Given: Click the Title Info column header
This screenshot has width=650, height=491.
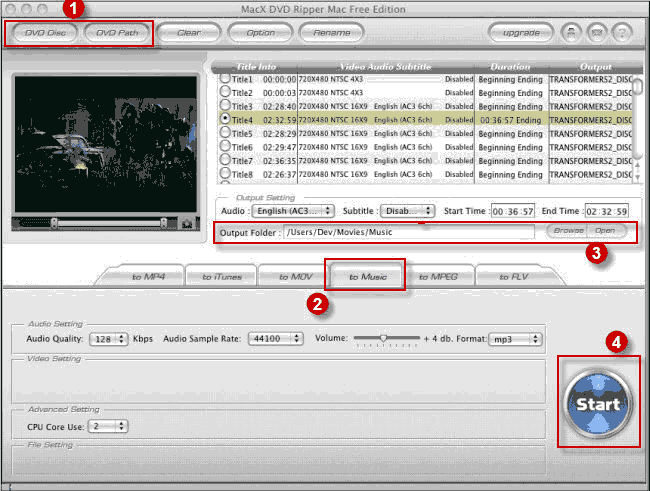Looking at the screenshot, I should [x=256, y=67].
